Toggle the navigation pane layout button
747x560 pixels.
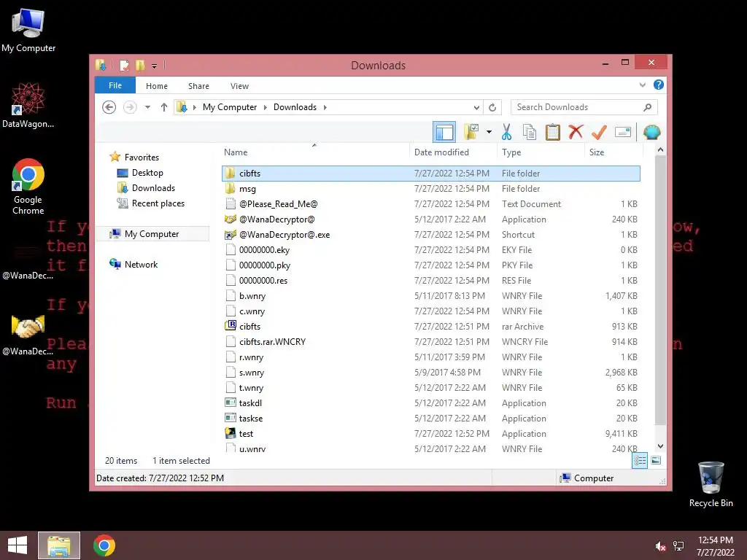click(444, 133)
